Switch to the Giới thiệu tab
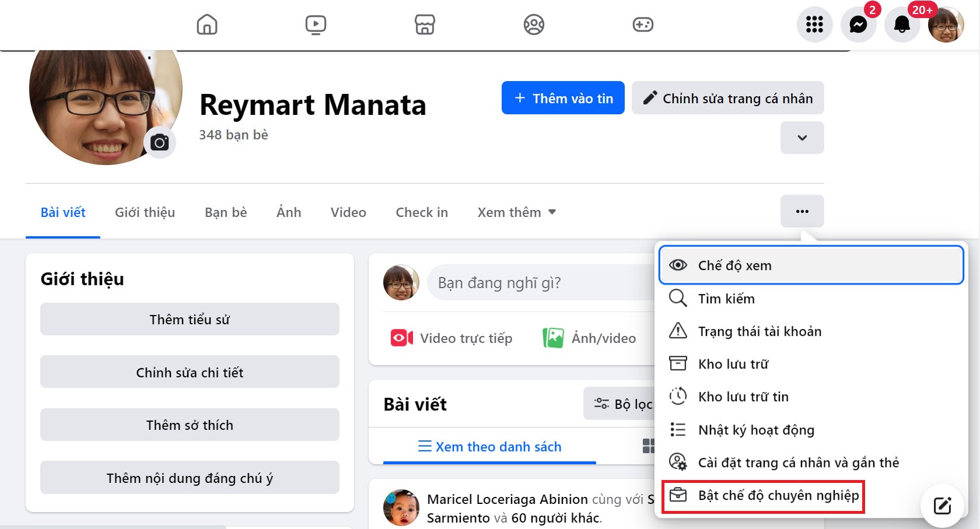 145,212
